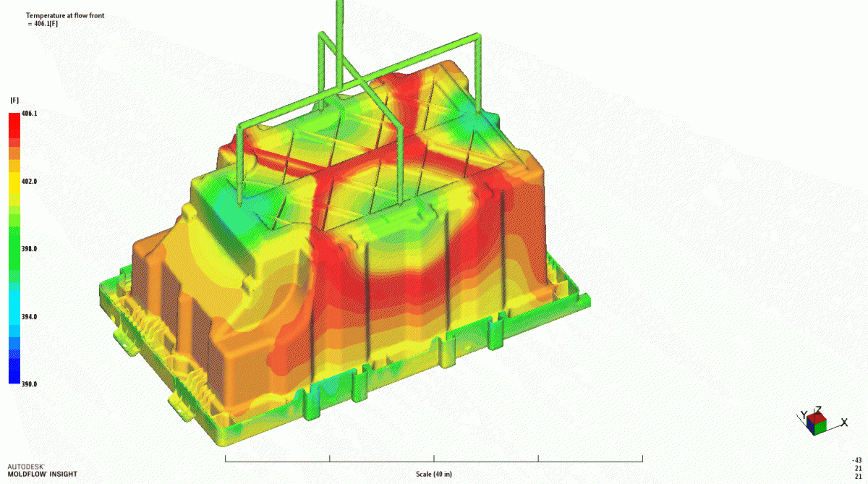Click the 398.0 legend label
The image size is (868, 484).
coord(30,249)
